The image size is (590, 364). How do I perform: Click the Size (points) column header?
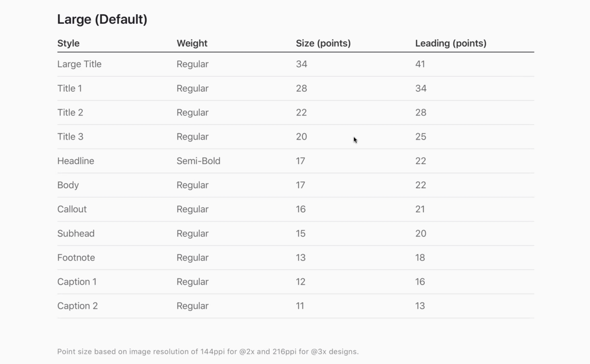point(323,43)
